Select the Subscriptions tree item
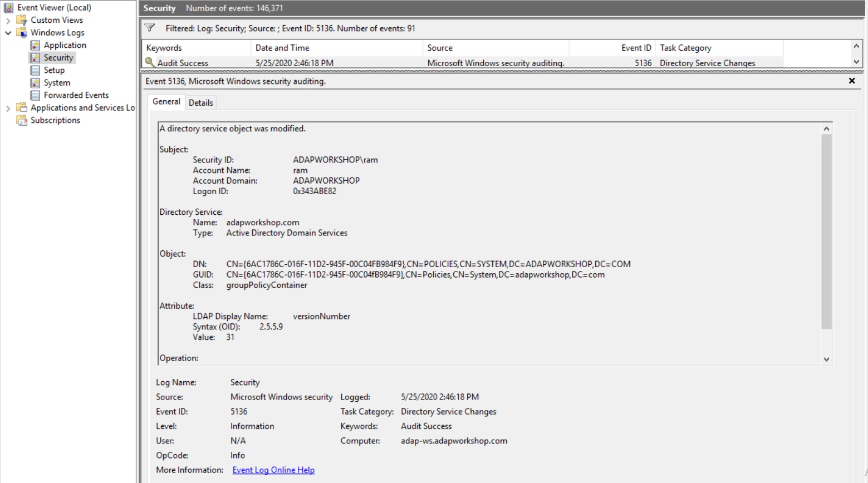This screenshot has width=868, height=483. (x=55, y=120)
